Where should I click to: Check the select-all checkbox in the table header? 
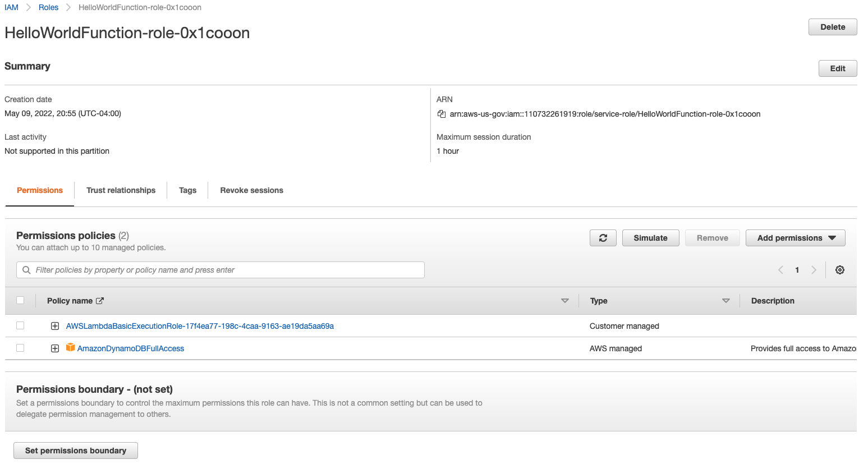20,300
